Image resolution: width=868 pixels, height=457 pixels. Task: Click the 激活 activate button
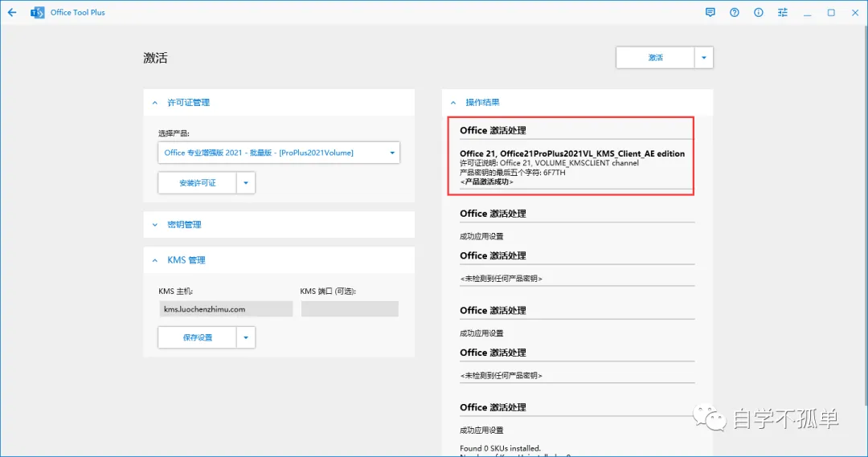coord(656,58)
